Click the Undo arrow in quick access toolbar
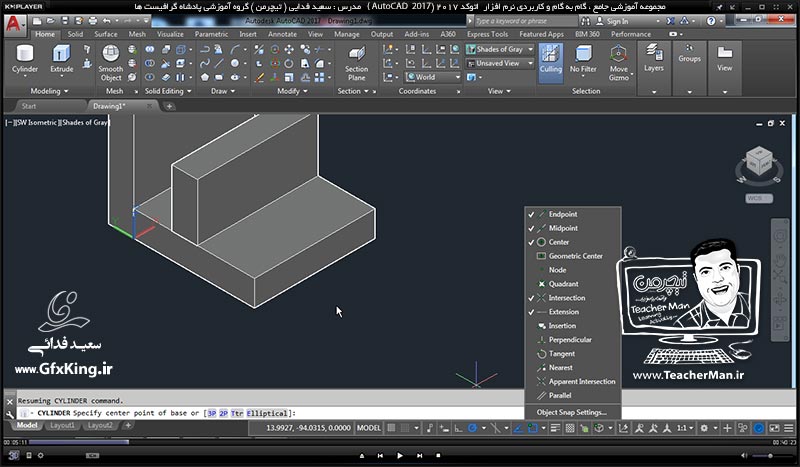 point(107,21)
